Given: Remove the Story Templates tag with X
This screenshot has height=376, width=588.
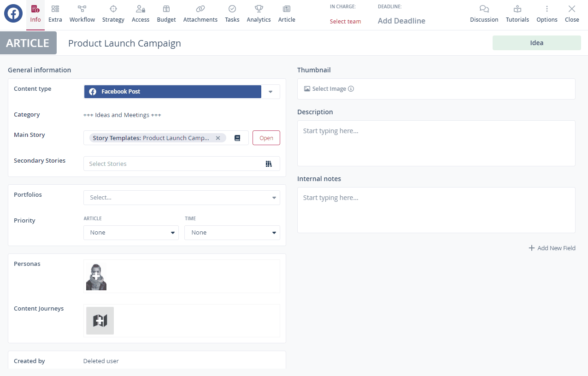Looking at the screenshot, I should click(x=218, y=138).
